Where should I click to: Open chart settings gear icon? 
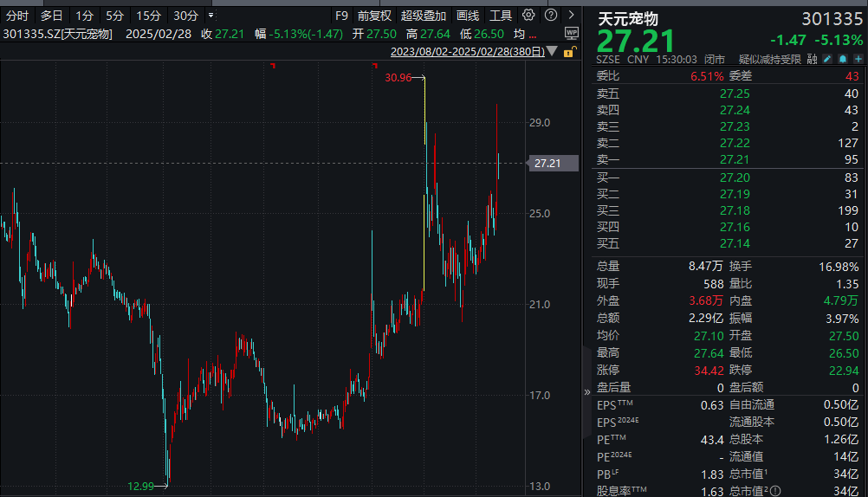coord(528,16)
